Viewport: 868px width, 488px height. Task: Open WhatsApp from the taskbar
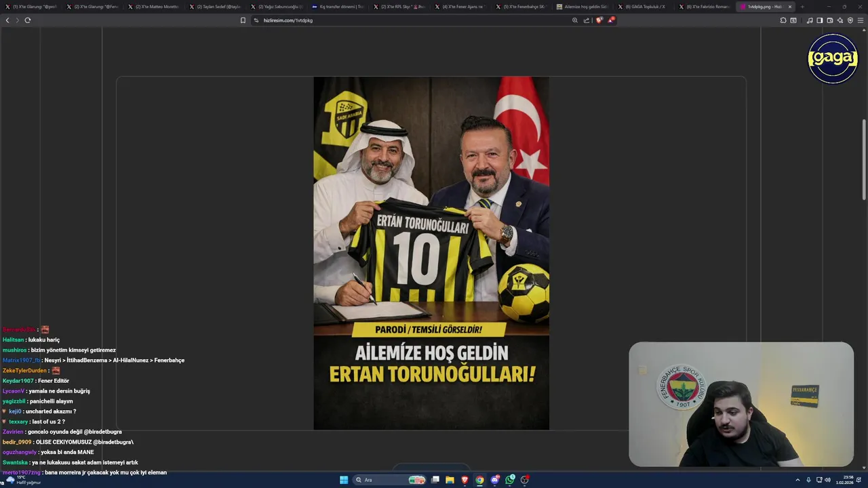point(510,480)
